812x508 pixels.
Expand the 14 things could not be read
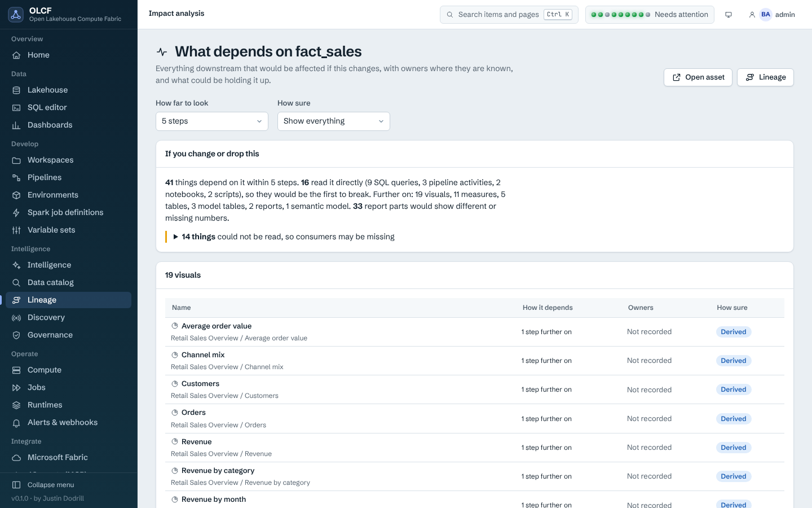(x=284, y=237)
